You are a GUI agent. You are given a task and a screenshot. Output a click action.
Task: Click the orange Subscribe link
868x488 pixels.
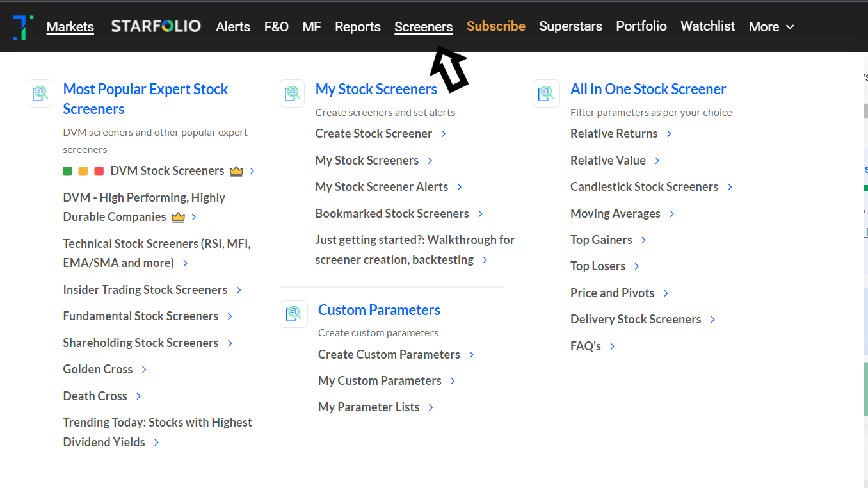tap(496, 26)
